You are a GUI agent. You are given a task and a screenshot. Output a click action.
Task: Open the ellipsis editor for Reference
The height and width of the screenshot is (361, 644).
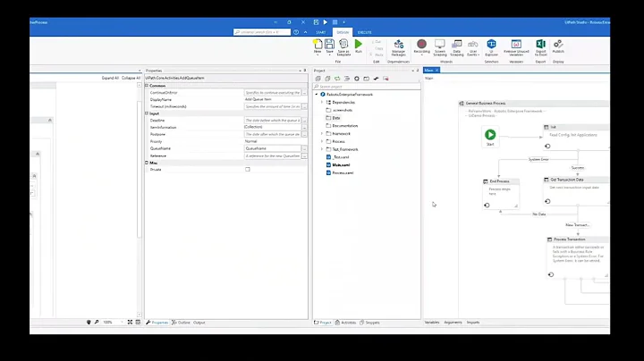[x=304, y=155]
